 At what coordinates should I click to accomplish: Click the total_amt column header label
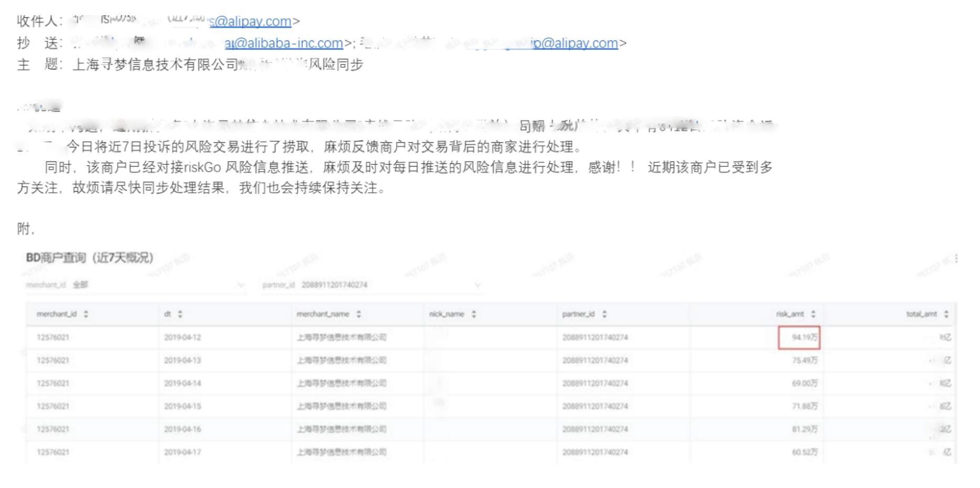coord(921,314)
